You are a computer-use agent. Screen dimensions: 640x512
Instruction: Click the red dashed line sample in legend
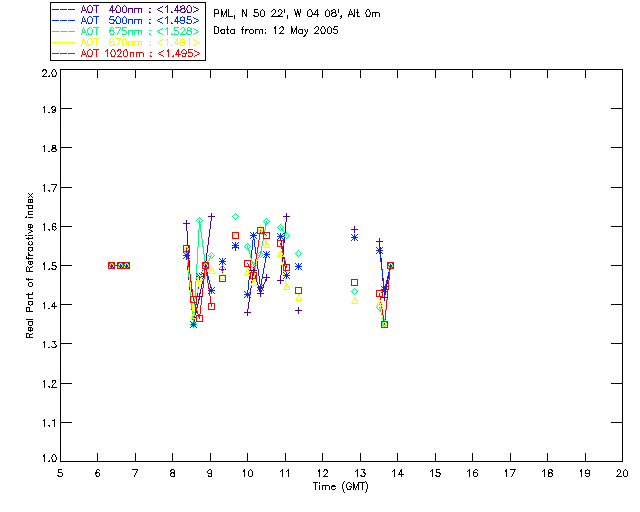pos(64,53)
